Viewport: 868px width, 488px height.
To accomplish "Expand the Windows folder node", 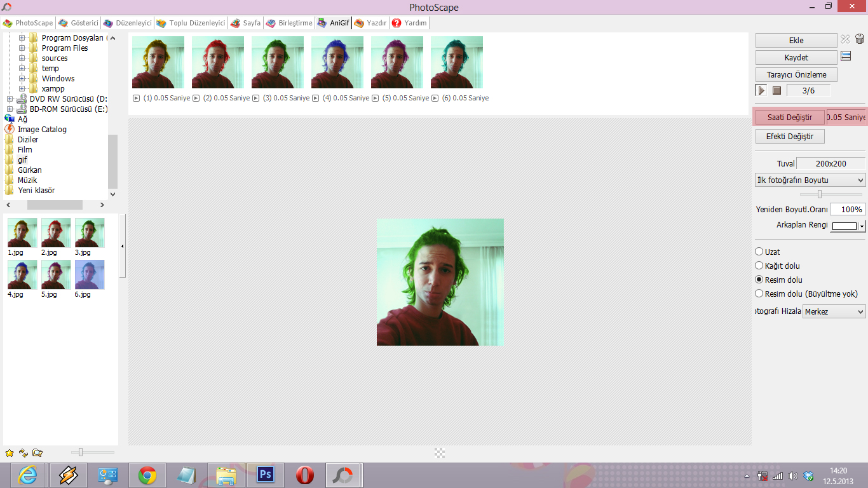I will [22, 78].
